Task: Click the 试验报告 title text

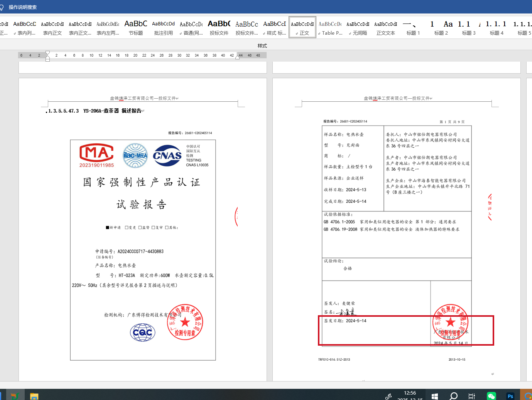Action: (142, 204)
